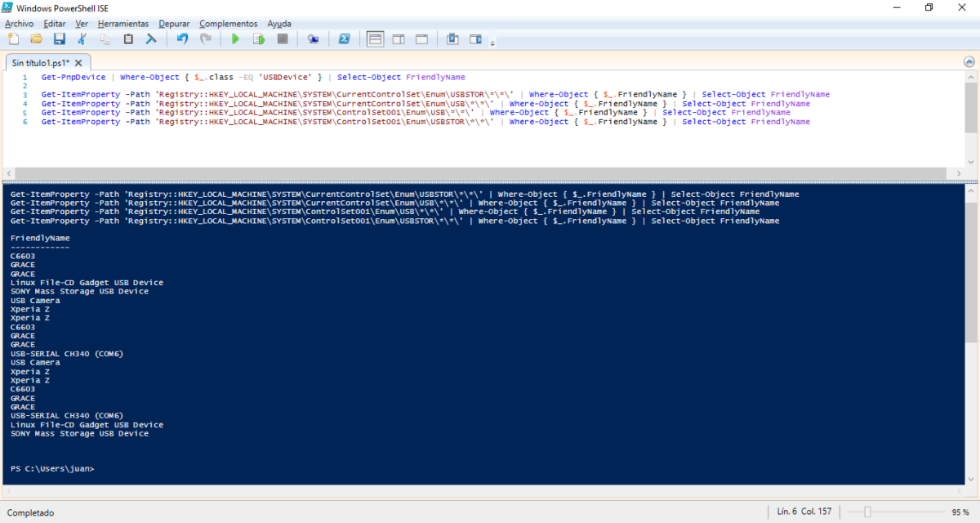Run the script with the green play button
Image resolution: width=980 pixels, height=523 pixels.
pyautogui.click(x=235, y=38)
